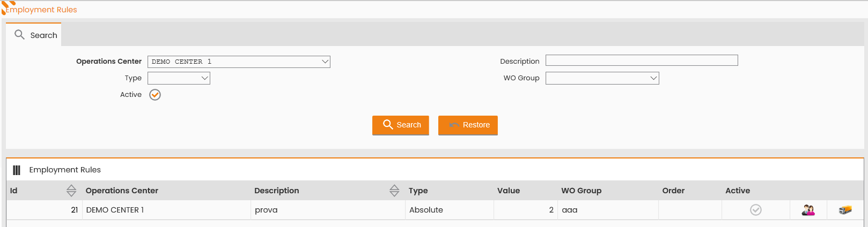Sort the table by the Id column arrows

point(71,191)
